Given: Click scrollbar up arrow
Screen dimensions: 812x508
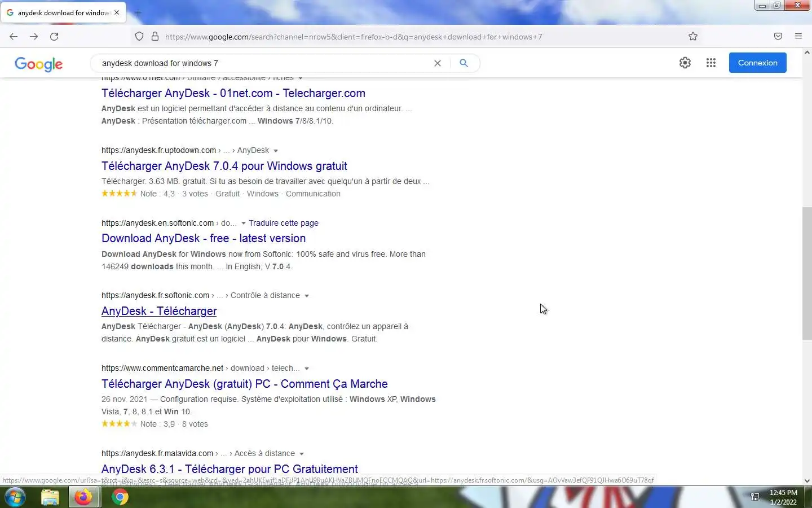Looking at the screenshot, I should click(x=807, y=52).
